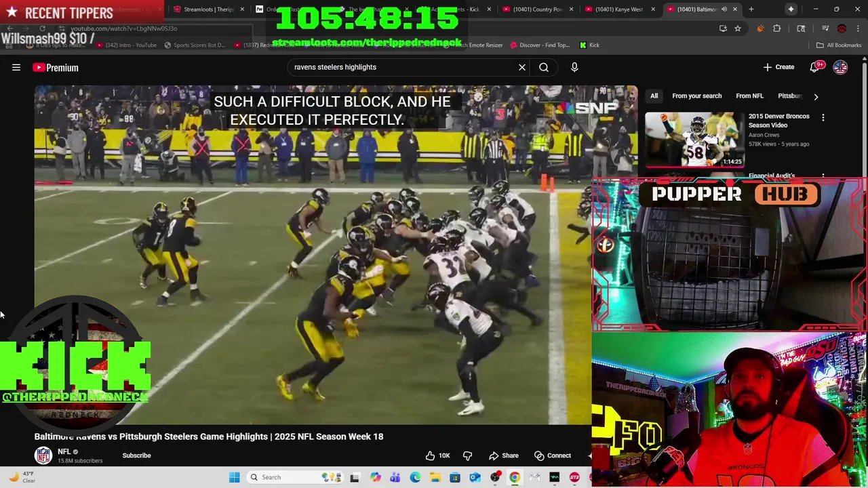Open the NFL channel avatar
This screenshot has width=868, height=488.
pos(43,455)
